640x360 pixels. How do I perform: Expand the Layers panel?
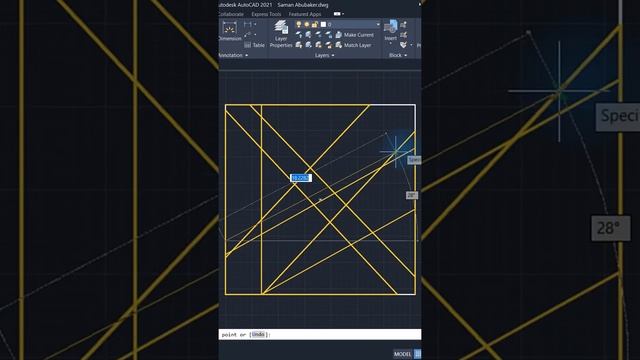324,55
